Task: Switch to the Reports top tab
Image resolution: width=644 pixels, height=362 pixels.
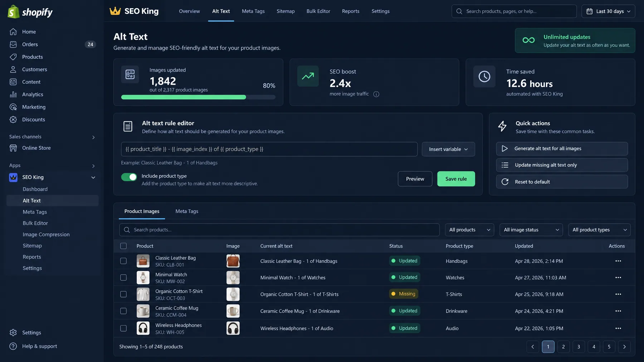Action: [x=351, y=11]
